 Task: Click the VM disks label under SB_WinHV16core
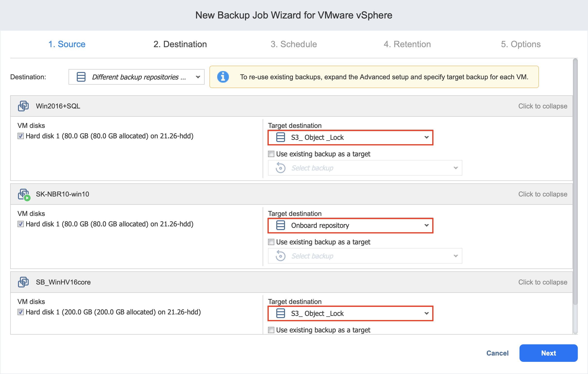[x=31, y=302]
